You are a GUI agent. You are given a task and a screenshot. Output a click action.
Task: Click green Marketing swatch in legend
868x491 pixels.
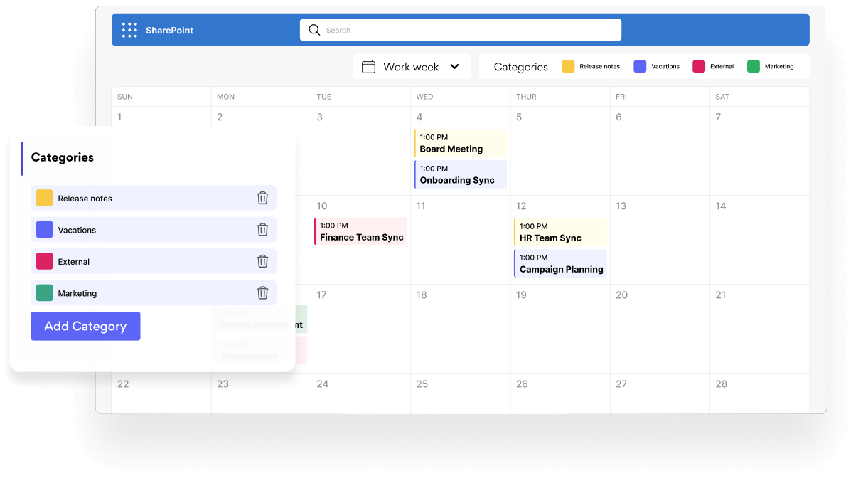click(x=754, y=66)
